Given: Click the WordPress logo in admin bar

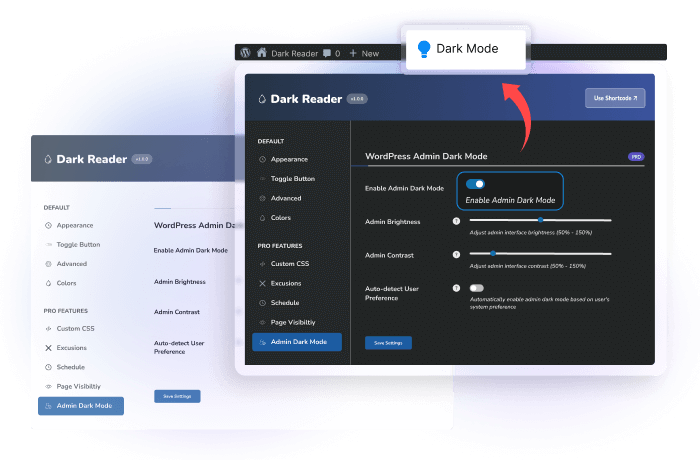Looking at the screenshot, I should [245, 53].
